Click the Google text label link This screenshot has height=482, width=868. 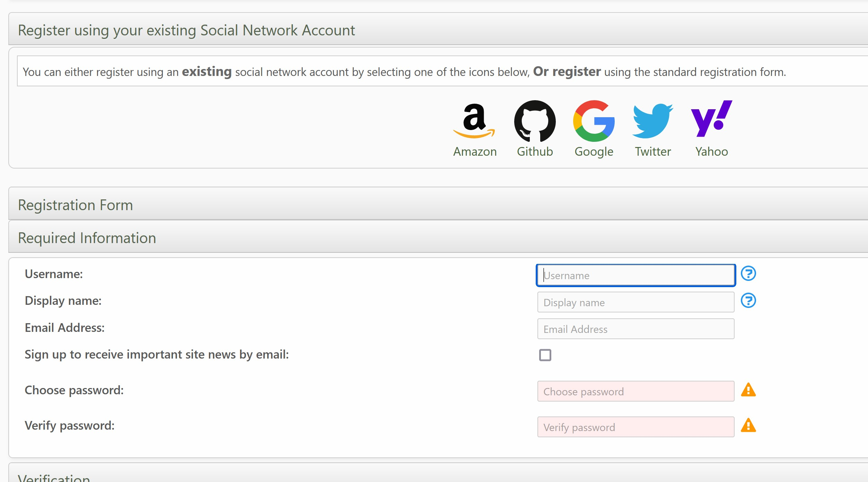(594, 152)
